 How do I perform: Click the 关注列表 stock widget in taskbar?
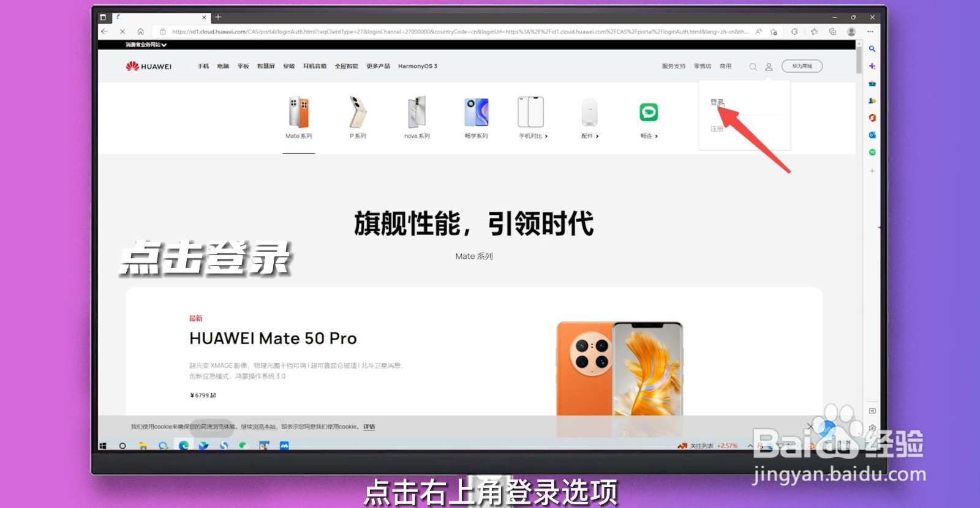[708, 446]
